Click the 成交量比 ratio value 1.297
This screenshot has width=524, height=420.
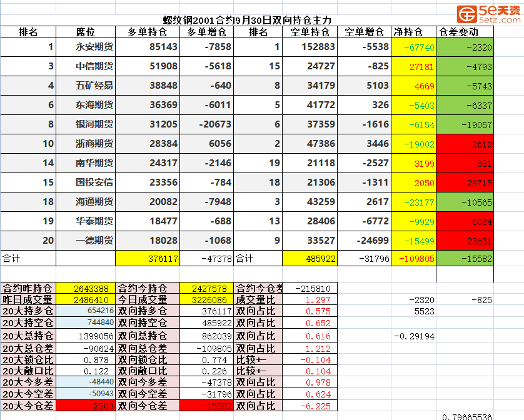(x=310, y=299)
